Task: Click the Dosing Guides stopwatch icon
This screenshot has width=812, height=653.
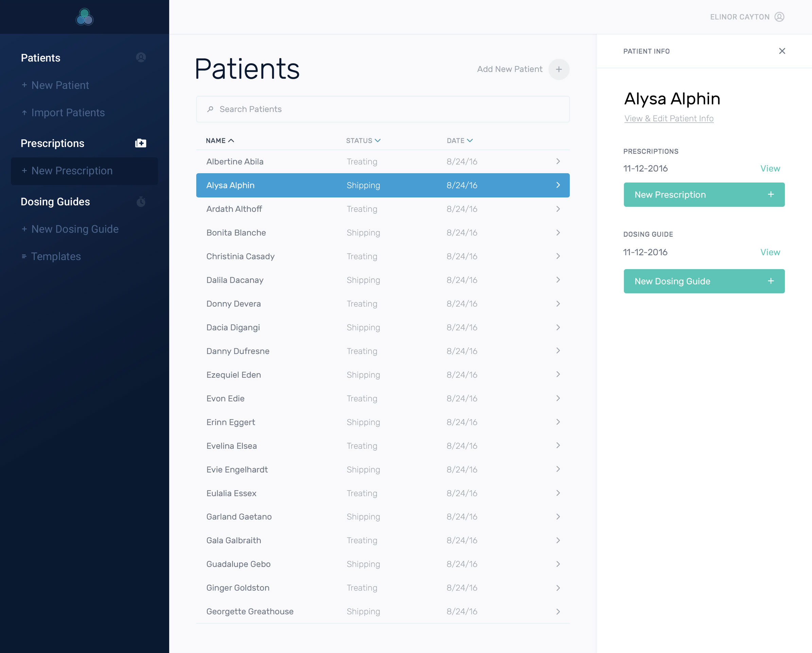Action: pos(141,201)
